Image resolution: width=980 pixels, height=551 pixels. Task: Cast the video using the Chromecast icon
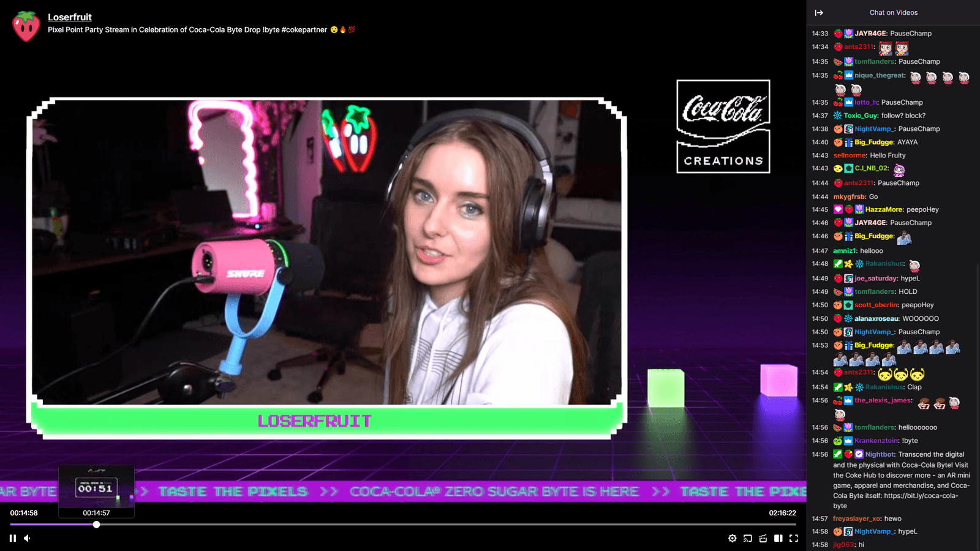click(748, 538)
